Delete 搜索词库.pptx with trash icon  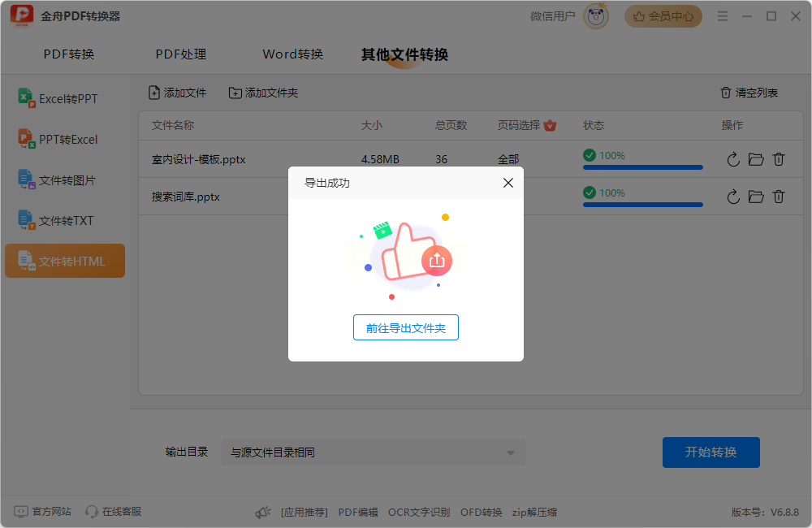(779, 197)
